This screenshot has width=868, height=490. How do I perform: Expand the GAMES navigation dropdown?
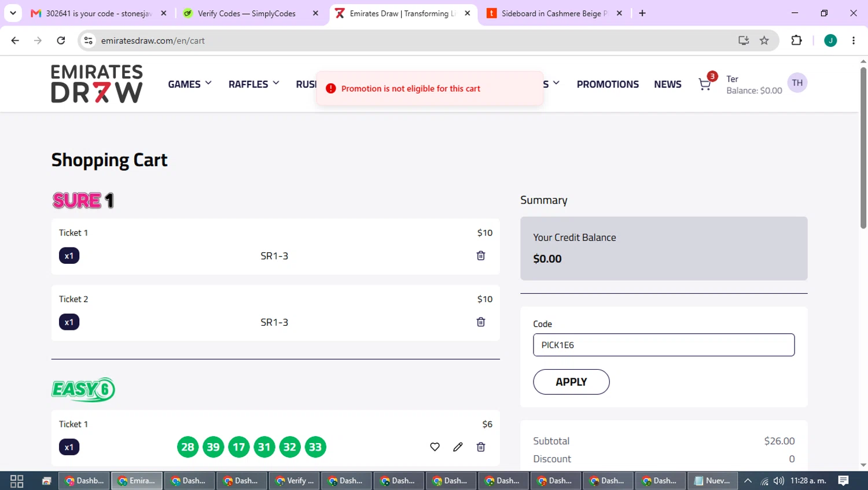[x=190, y=84]
